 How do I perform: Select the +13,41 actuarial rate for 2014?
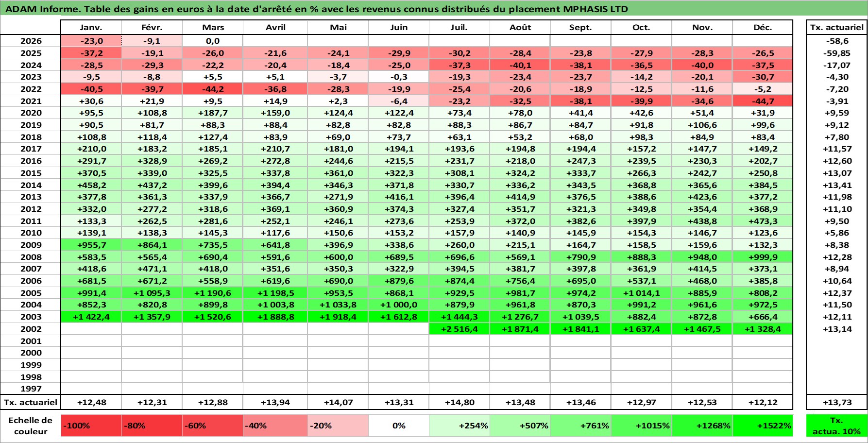point(837,185)
